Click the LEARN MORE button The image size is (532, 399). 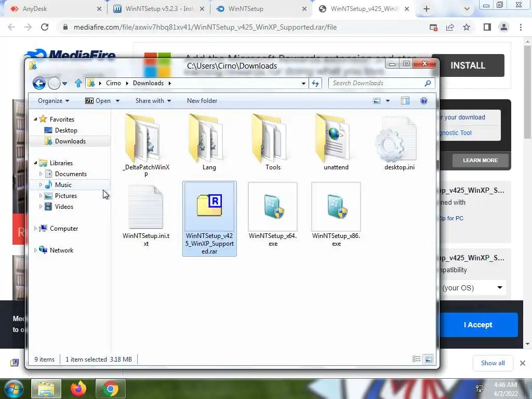tap(481, 160)
